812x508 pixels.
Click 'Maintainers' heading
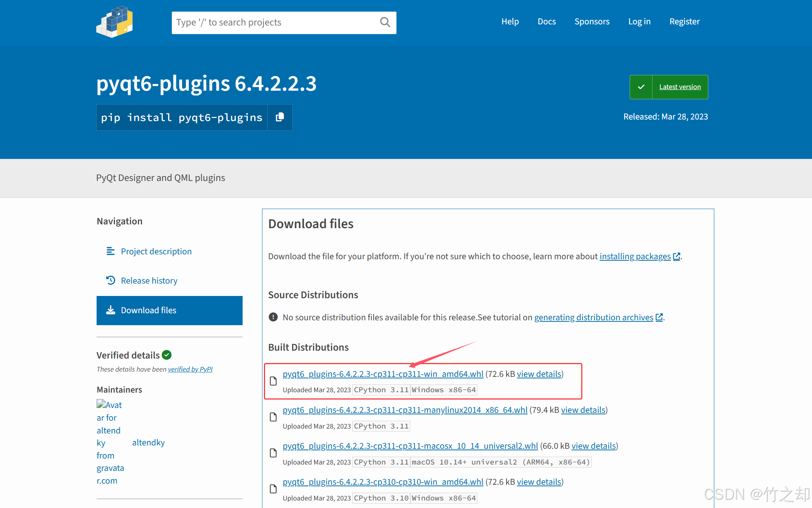[119, 390]
